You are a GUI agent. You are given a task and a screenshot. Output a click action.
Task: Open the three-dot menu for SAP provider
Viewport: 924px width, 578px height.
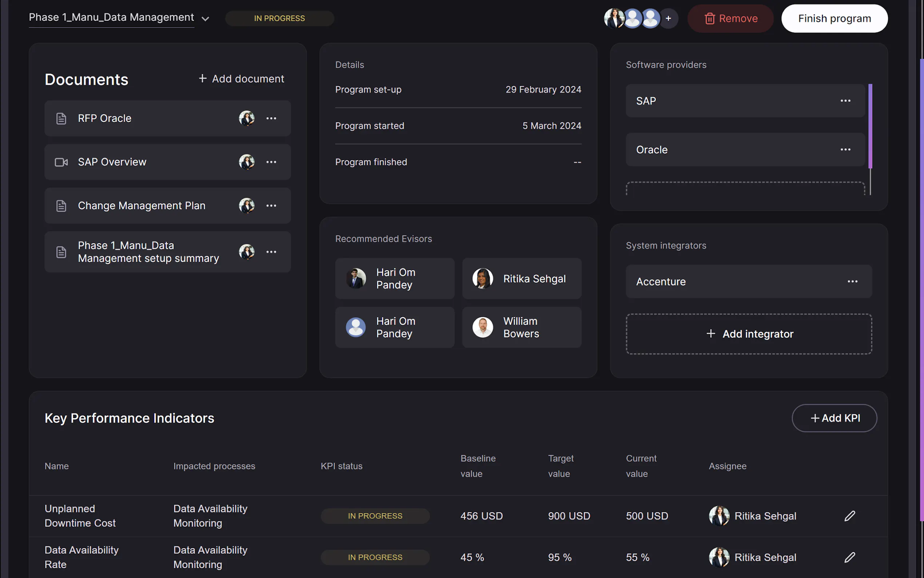845,100
